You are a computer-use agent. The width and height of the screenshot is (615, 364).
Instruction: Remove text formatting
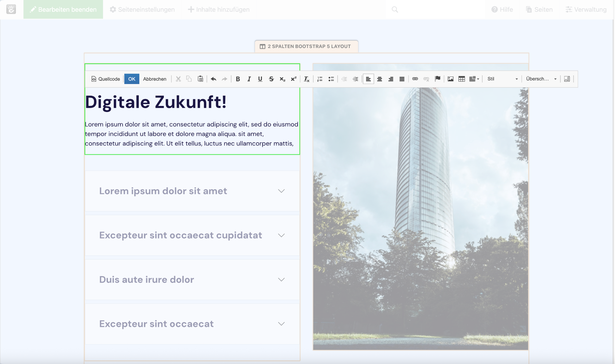306,79
